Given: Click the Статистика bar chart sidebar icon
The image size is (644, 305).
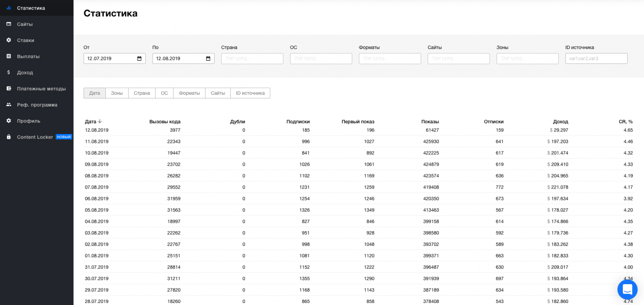Looking at the screenshot, I should coord(9,8).
